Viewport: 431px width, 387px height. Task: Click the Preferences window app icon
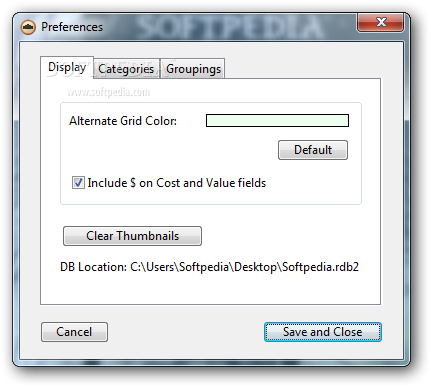point(28,27)
